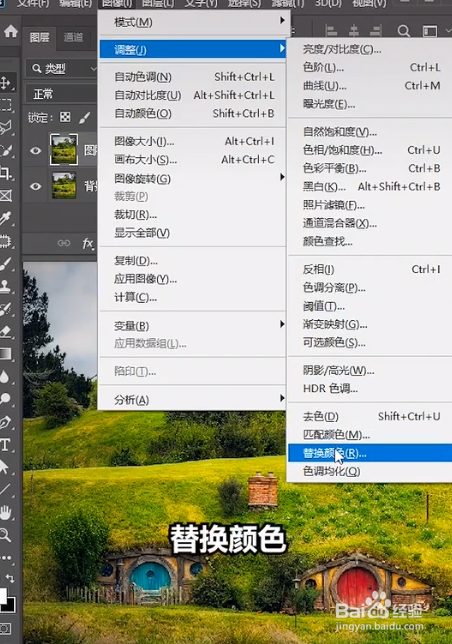The height and width of the screenshot is (644, 452).
Task: Select the Move tool
Action: pos(6,83)
